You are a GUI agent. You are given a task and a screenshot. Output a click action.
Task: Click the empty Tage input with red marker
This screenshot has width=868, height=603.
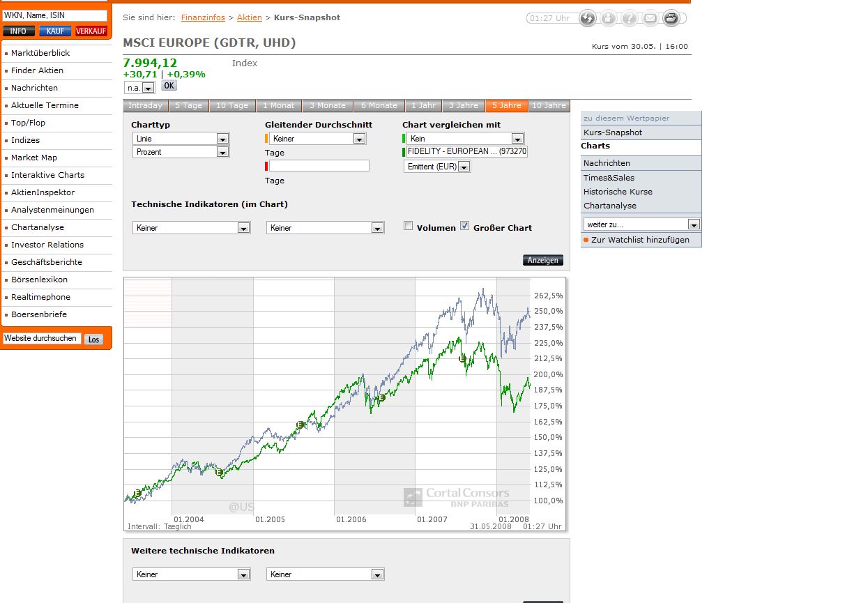tap(319, 166)
